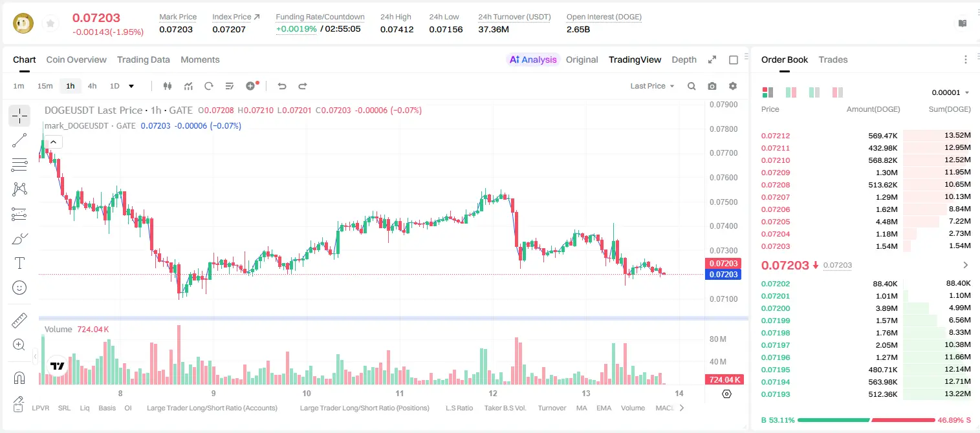980x433 pixels.
Task: Open the Coin Overview tab
Action: [76, 59]
